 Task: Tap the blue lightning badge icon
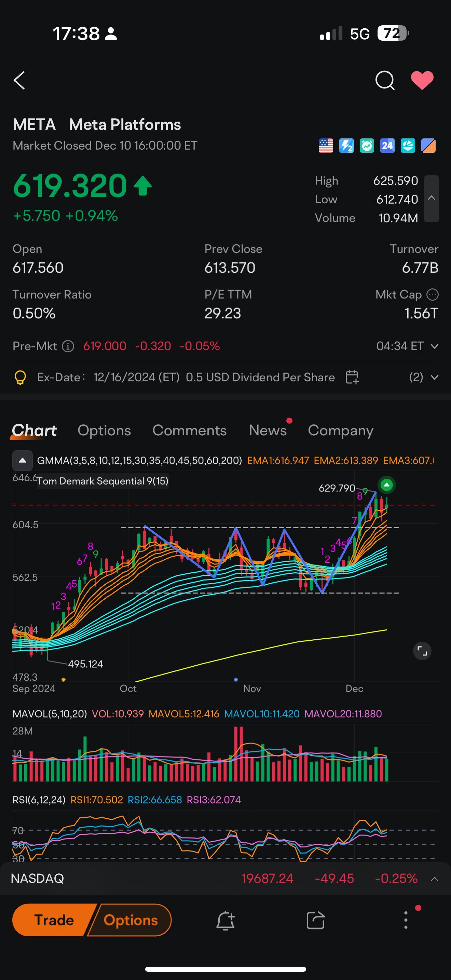pyautogui.click(x=346, y=146)
